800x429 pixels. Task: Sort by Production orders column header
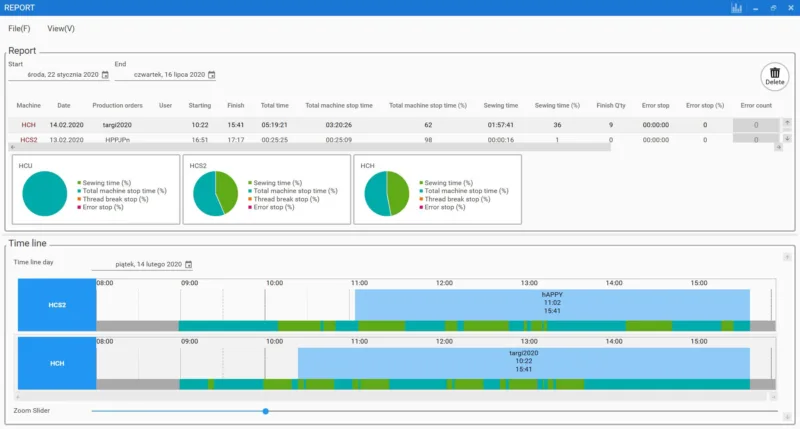point(117,106)
